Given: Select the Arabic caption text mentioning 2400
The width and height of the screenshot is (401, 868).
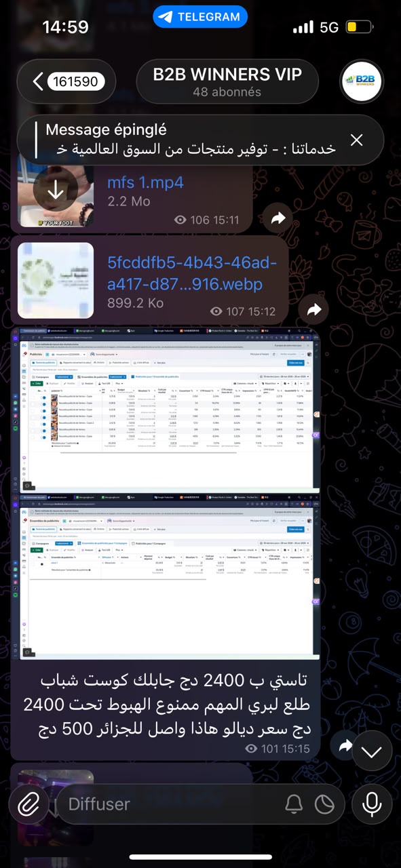Looking at the screenshot, I should (166, 706).
